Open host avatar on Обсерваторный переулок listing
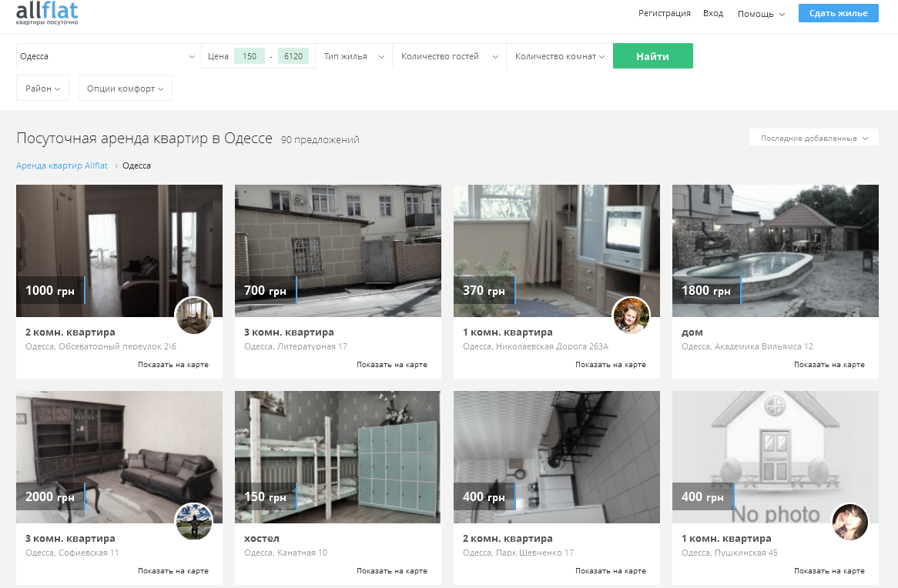The width and height of the screenshot is (898, 588). click(194, 316)
